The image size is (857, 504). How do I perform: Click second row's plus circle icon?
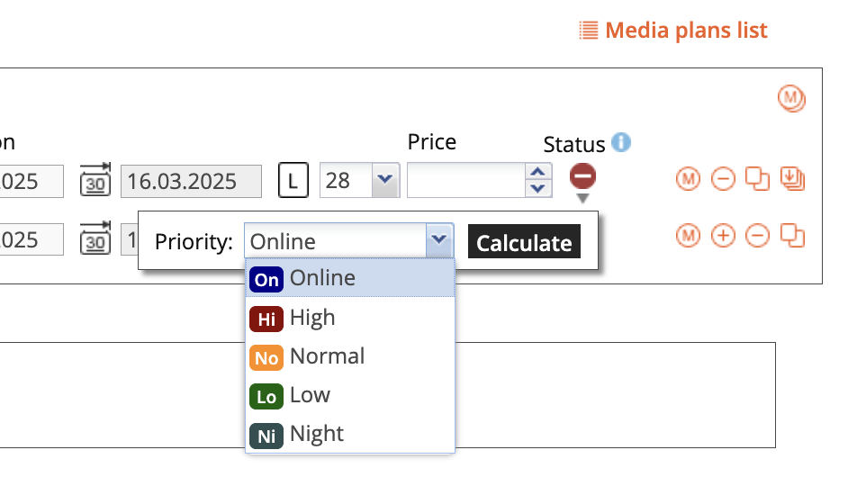(723, 237)
